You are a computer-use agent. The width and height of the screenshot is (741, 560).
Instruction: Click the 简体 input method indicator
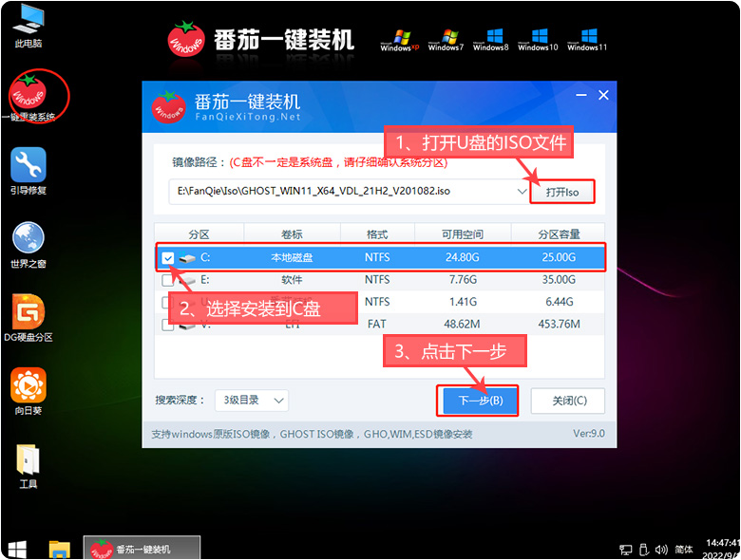pyautogui.click(x=684, y=550)
